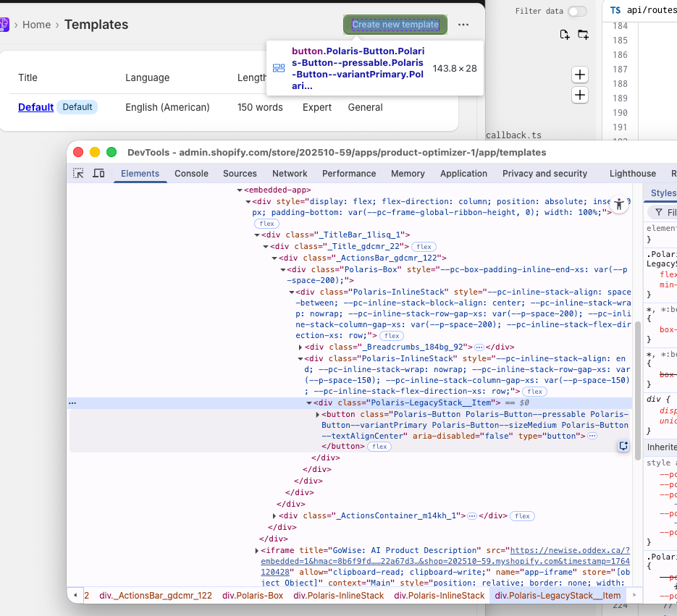
Task: Click the lower plus button beside line 189
Action: coord(580,95)
